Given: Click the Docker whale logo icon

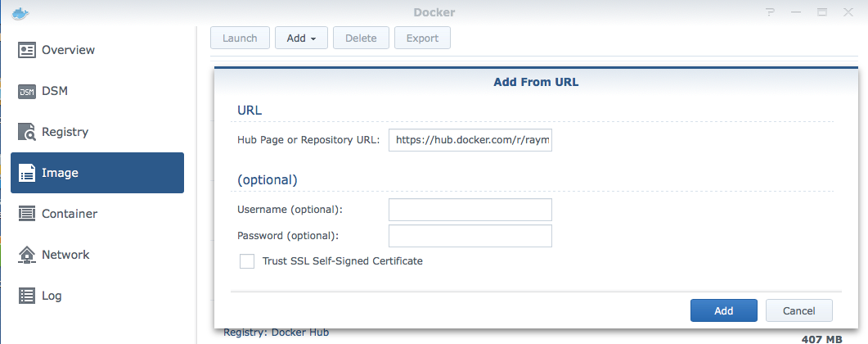Looking at the screenshot, I should coord(20,13).
